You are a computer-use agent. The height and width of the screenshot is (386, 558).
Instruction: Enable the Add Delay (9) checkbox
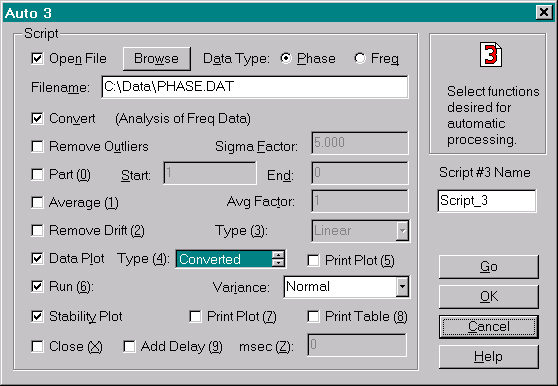pos(129,346)
